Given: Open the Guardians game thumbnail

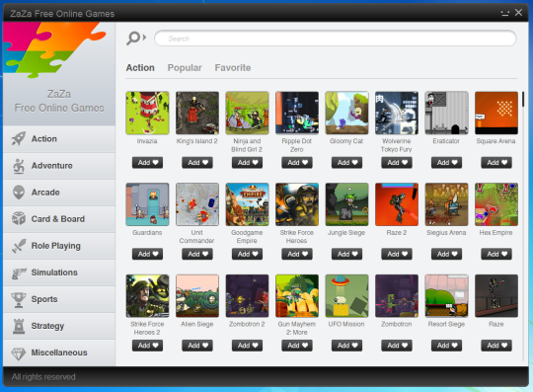Looking at the screenshot, I should pyautogui.click(x=147, y=204).
